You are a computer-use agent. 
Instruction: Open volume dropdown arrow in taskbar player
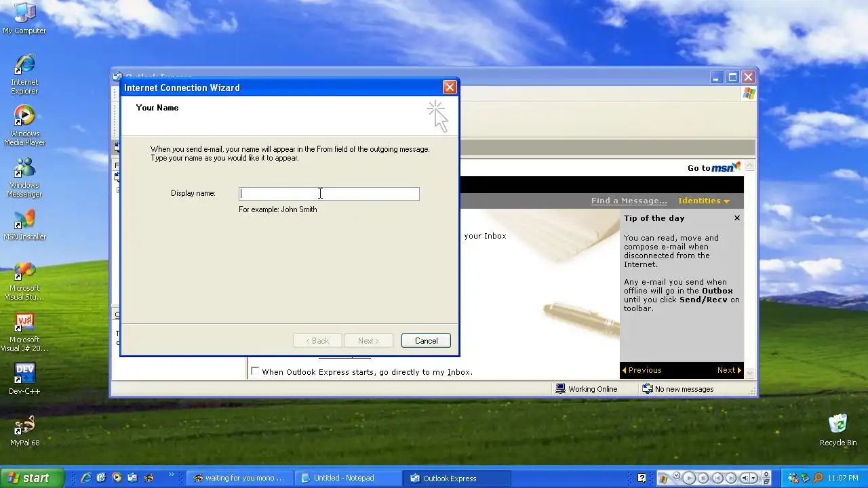tap(753, 478)
